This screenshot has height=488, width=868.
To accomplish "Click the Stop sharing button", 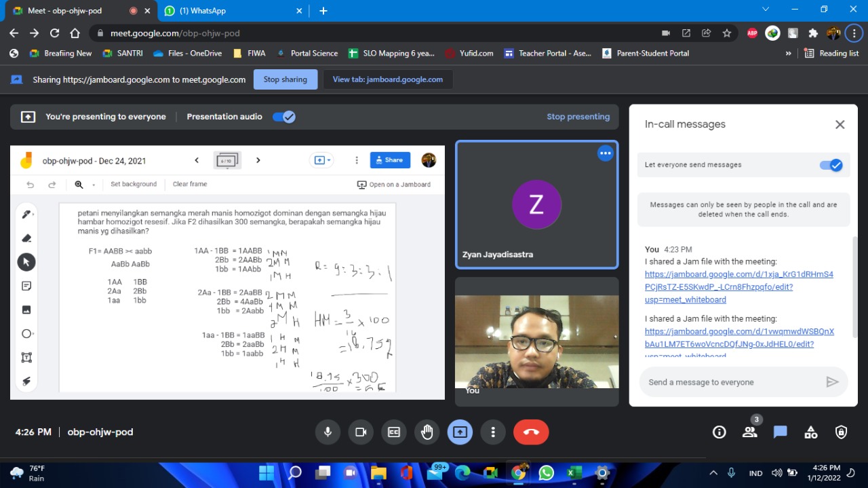I will click(285, 79).
